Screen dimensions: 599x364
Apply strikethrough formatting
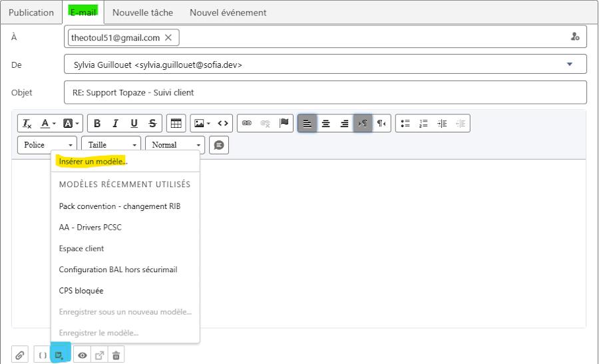point(152,123)
